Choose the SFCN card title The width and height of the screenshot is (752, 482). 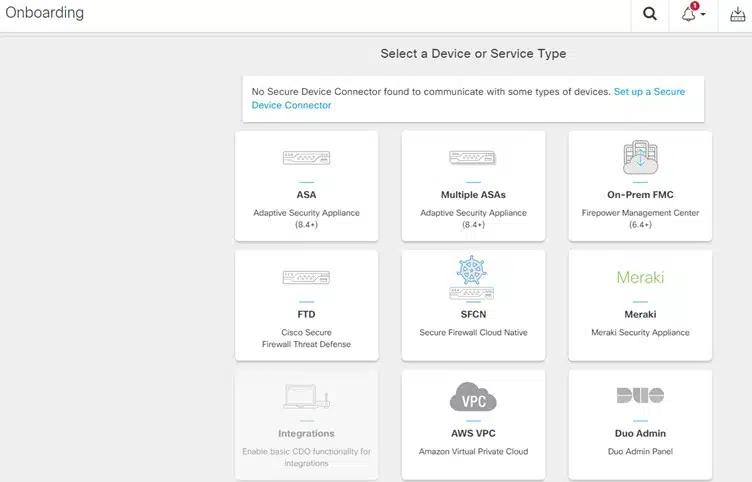[x=473, y=315]
